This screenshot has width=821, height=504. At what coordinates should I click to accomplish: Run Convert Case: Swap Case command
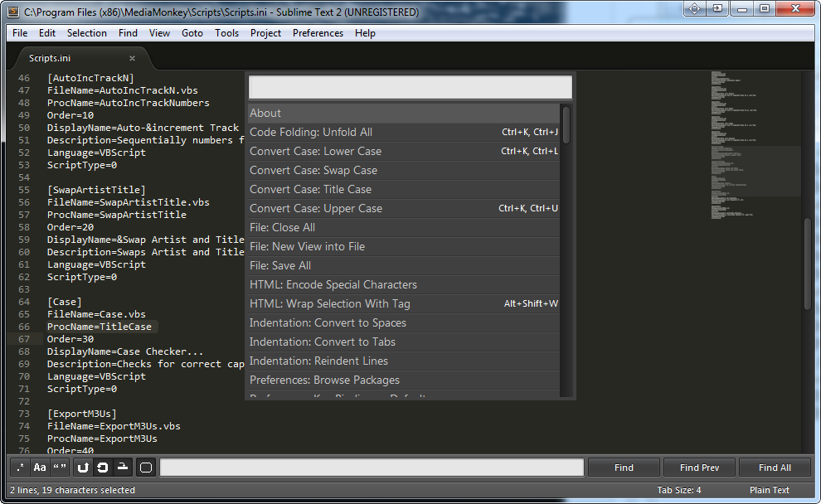coord(404,171)
